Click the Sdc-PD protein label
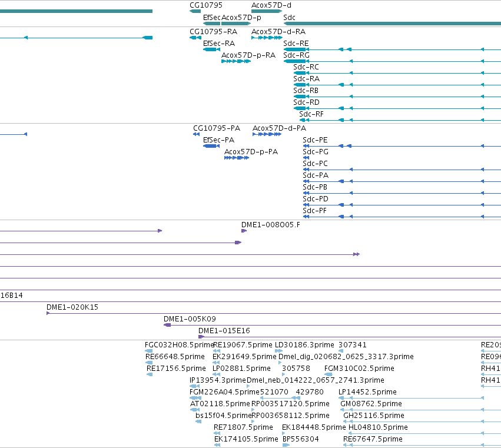Image resolution: width=501 pixels, height=448 pixels. [x=316, y=199]
